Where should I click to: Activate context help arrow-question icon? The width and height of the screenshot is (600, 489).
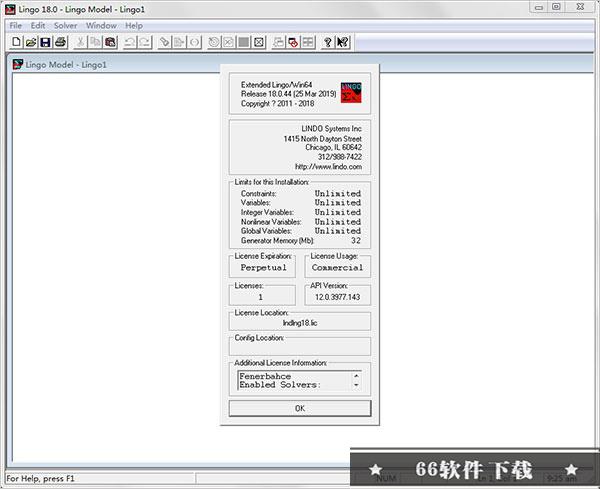342,42
